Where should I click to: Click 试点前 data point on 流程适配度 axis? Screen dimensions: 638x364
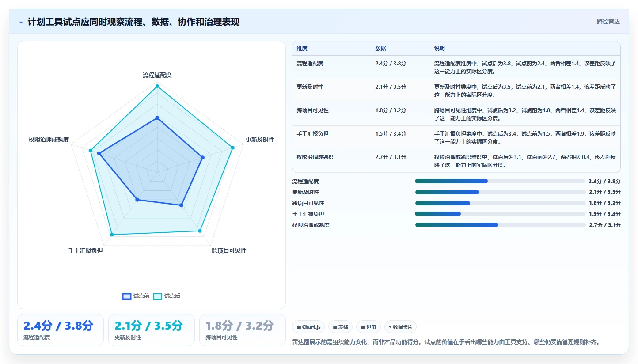click(x=157, y=118)
